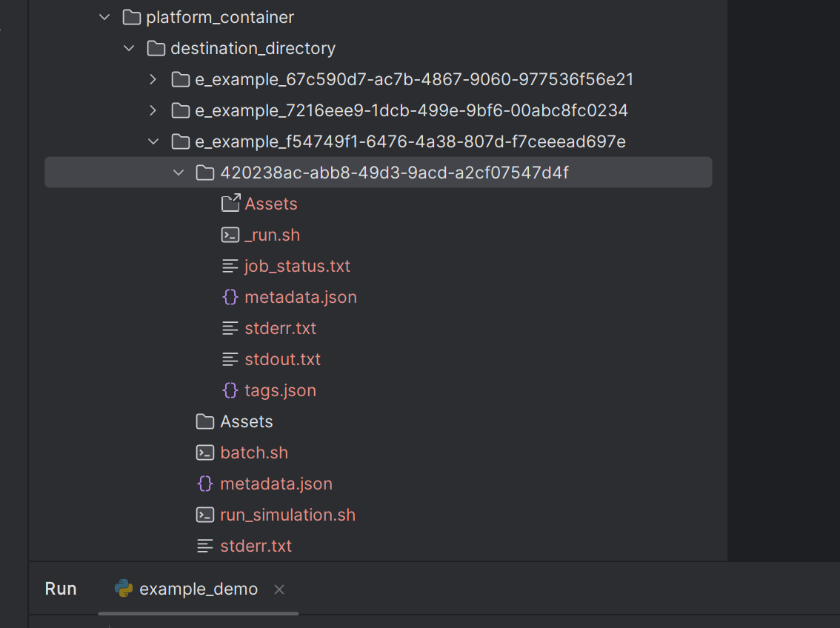Click the job_status.txt text file icon
The image size is (840, 628).
tap(230, 266)
